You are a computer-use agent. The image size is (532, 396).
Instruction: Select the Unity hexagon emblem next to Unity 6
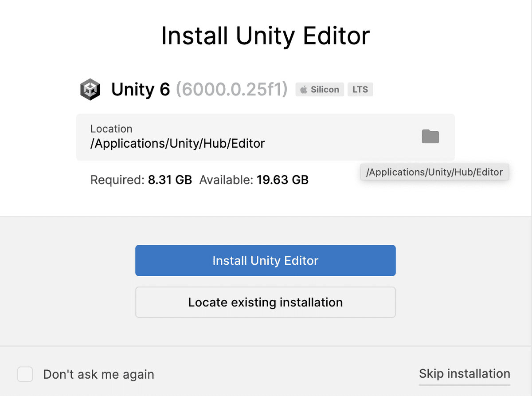90,89
